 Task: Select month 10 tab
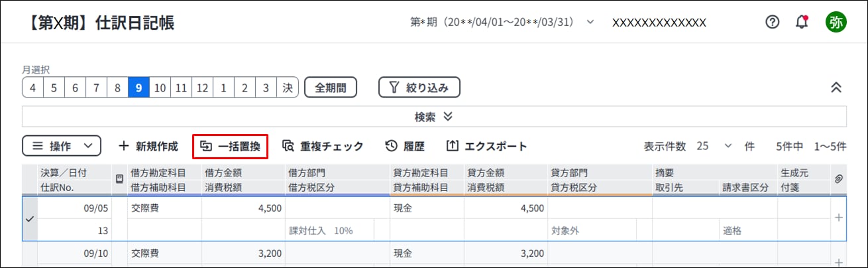point(160,87)
